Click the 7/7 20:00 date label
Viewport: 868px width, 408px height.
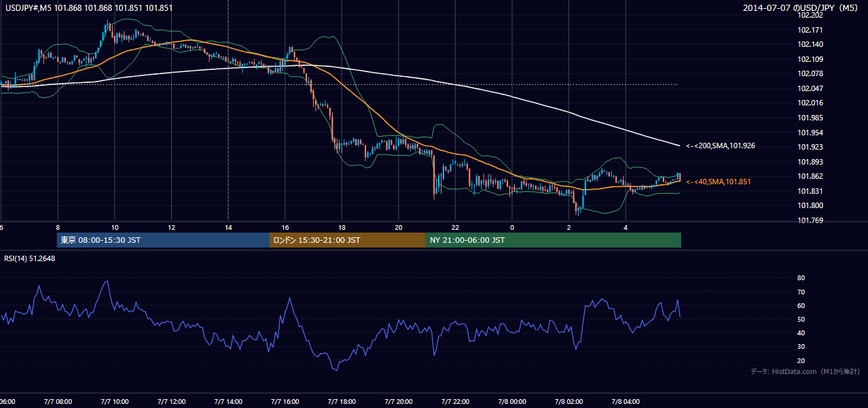(x=399, y=401)
